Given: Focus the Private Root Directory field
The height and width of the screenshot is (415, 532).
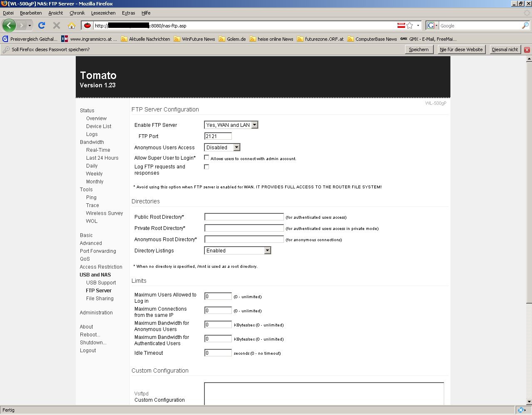Looking at the screenshot, I should click(x=244, y=228).
